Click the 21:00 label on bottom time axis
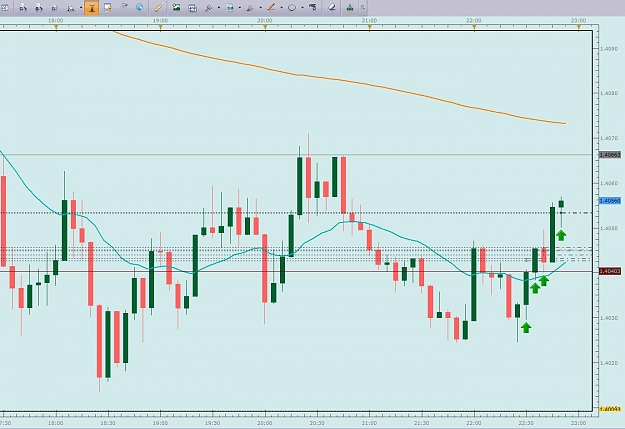 click(x=369, y=423)
